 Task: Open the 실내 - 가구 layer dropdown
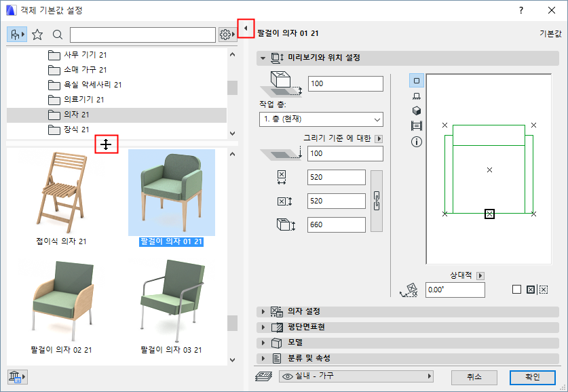356,376
